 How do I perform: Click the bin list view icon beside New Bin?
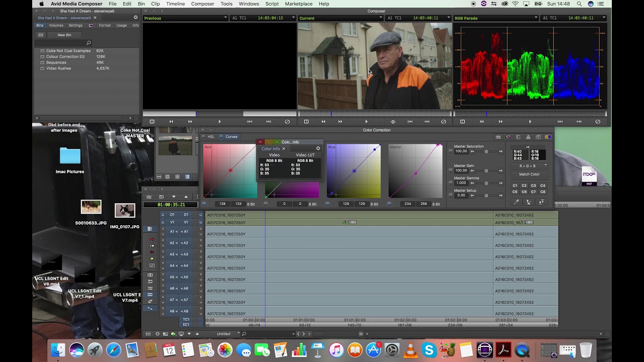click(x=41, y=35)
